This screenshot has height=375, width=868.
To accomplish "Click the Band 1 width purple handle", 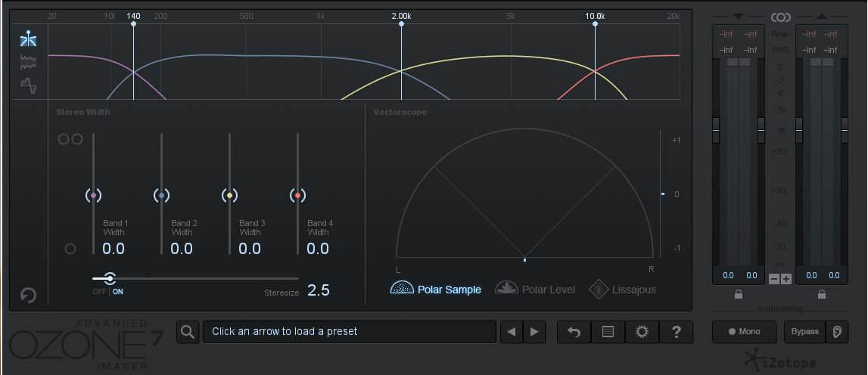I will 93,195.
